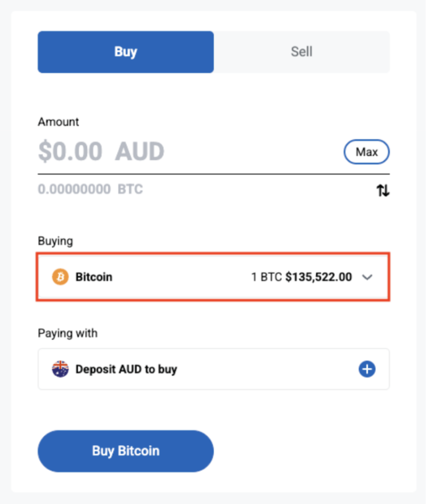The width and height of the screenshot is (426, 504).
Task: Switch to the Buy tab
Action: pos(125,52)
